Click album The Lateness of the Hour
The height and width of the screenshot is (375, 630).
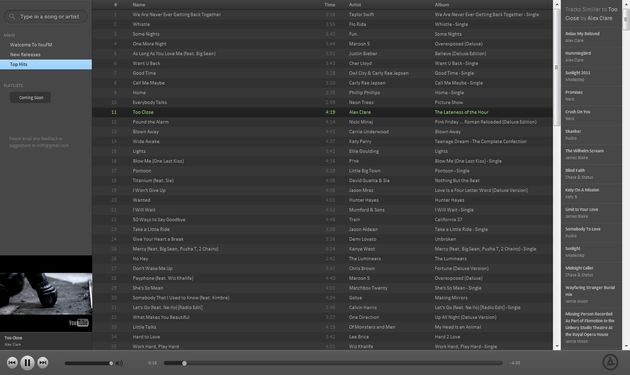(461, 112)
